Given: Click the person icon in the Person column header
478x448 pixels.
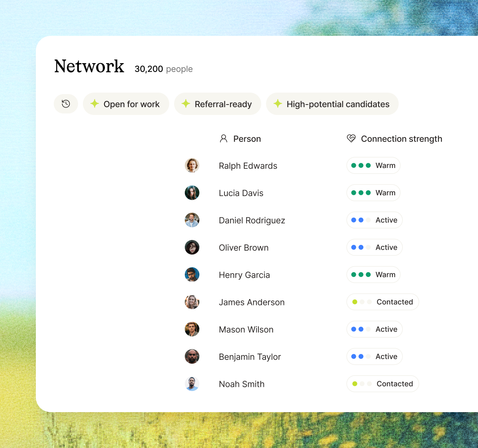Looking at the screenshot, I should [224, 139].
